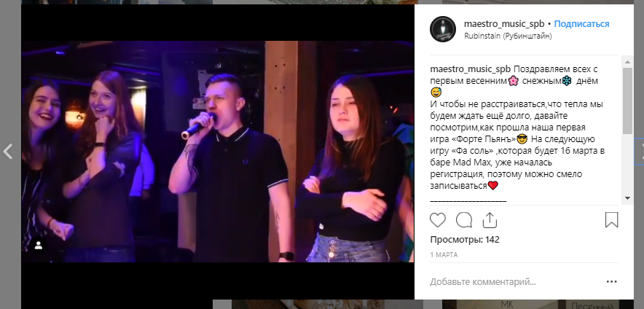Viewport: 644px width, 309px height.
Task: Click the maestro_music_spb name in the caption
Action: click(x=471, y=69)
